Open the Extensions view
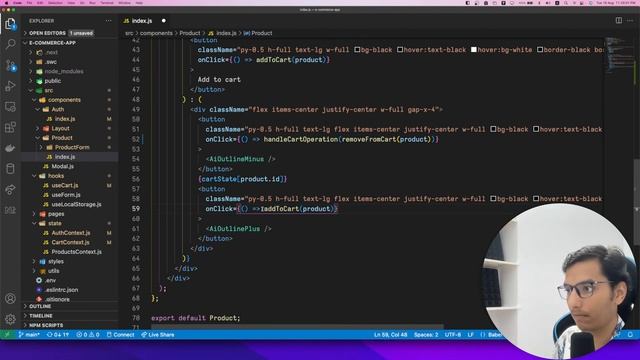This screenshot has width=640, height=360. [10, 127]
